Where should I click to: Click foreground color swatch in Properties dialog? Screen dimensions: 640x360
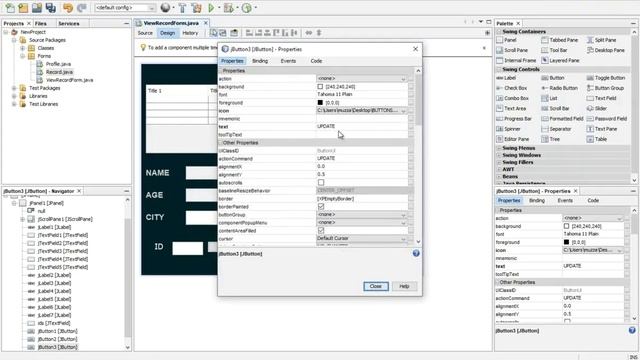(320, 102)
